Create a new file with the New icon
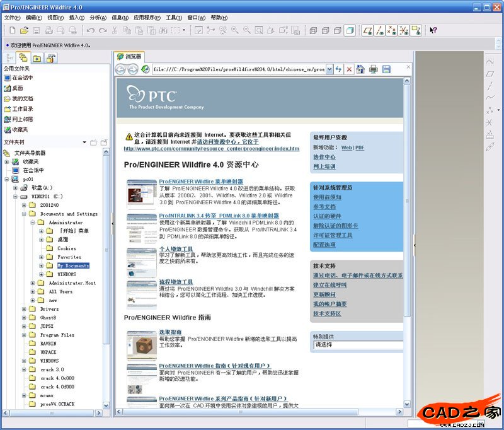The height and width of the screenshot is (430, 504). (x=12, y=30)
